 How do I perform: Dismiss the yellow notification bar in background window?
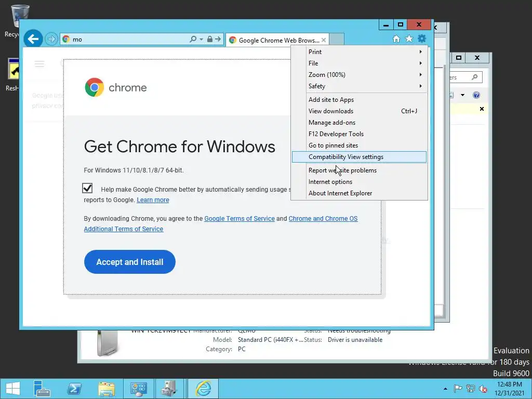tap(482, 109)
